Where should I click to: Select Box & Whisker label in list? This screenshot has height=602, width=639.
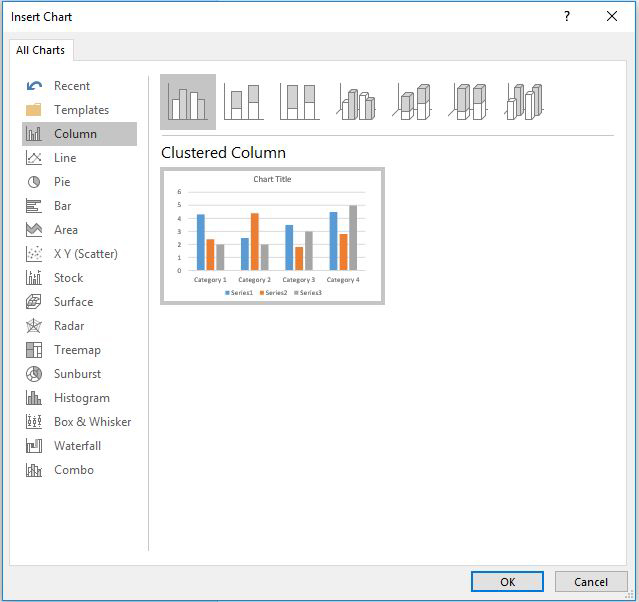click(x=93, y=422)
